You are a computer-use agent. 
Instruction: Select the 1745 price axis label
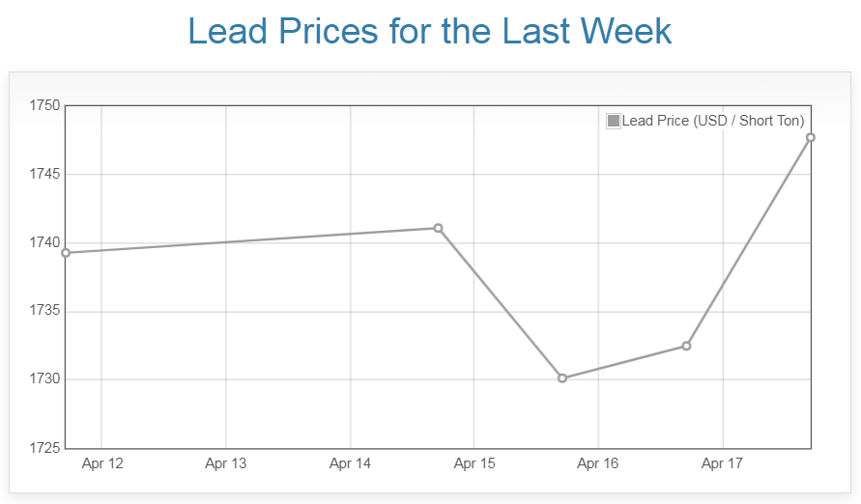(43, 174)
